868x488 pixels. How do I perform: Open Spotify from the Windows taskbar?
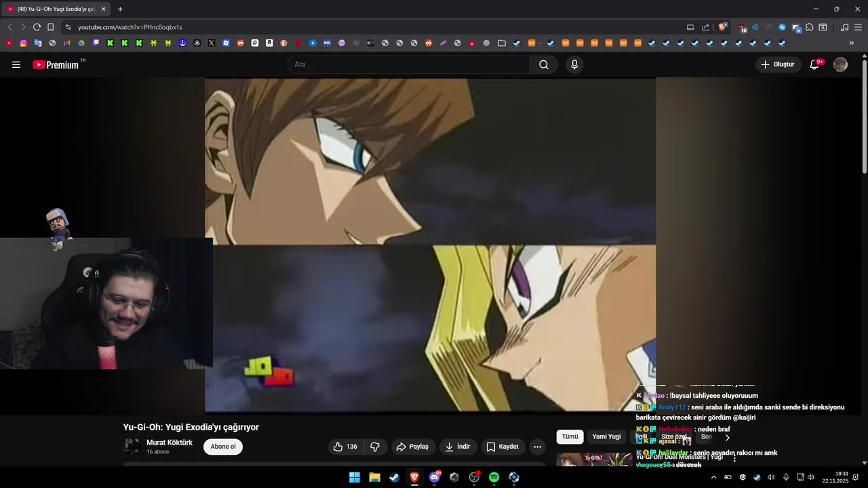click(x=494, y=477)
